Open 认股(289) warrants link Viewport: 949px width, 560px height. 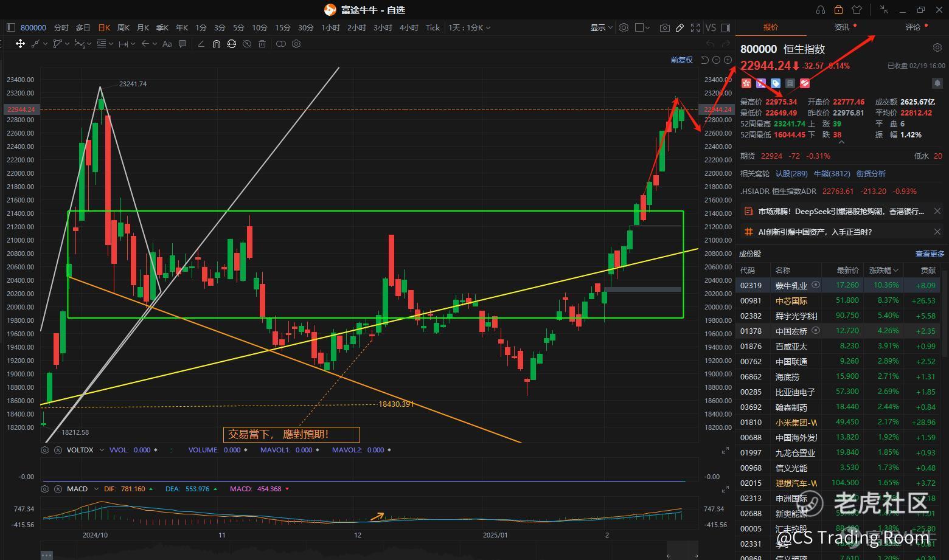pyautogui.click(x=791, y=173)
